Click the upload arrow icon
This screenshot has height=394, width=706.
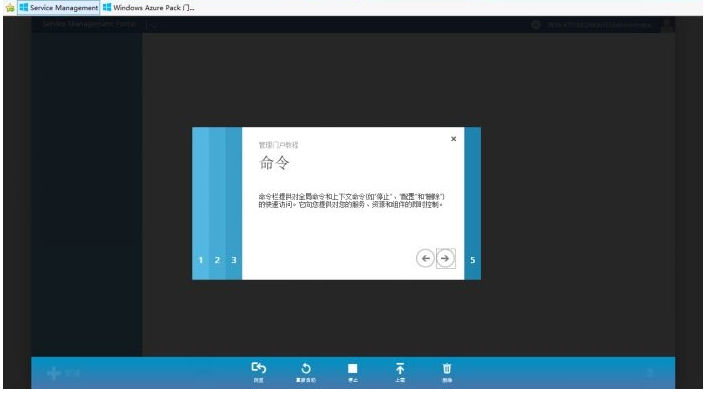tap(400, 368)
